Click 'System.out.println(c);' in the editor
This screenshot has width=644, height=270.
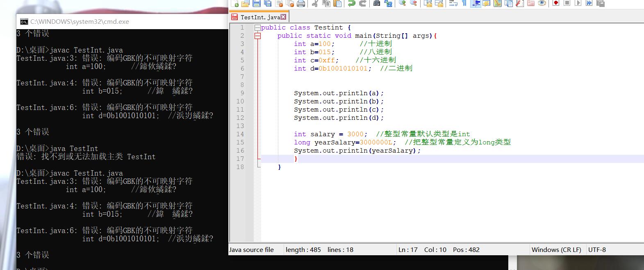tap(339, 110)
